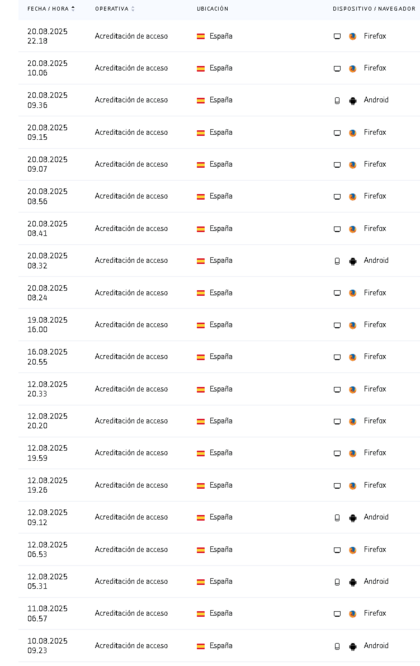Click Spain flag in 16.08.2025 20.55 row
The image size is (420, 666).
[201, 357]
